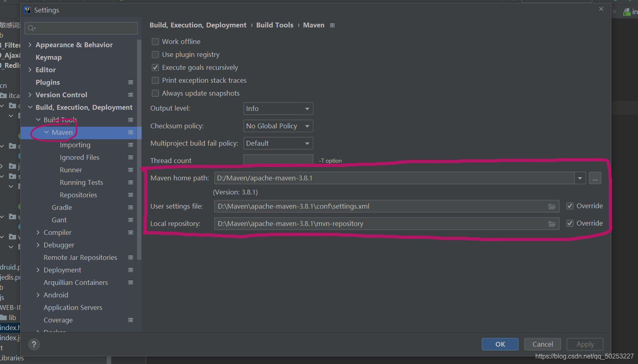This screenshot has width=638, height=364.
Task: Enable Print exception stack traces
Action: pyautogui.click(x=155, y=80)
